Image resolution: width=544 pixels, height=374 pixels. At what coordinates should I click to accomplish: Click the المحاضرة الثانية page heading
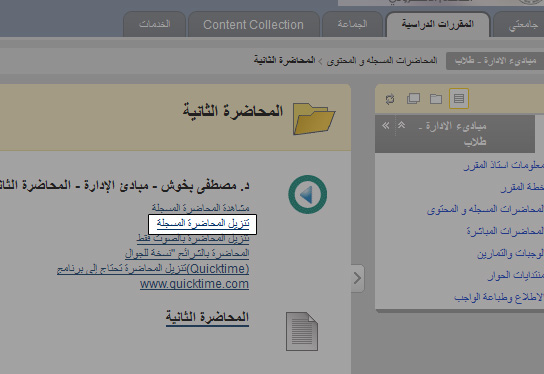(233, 111)
